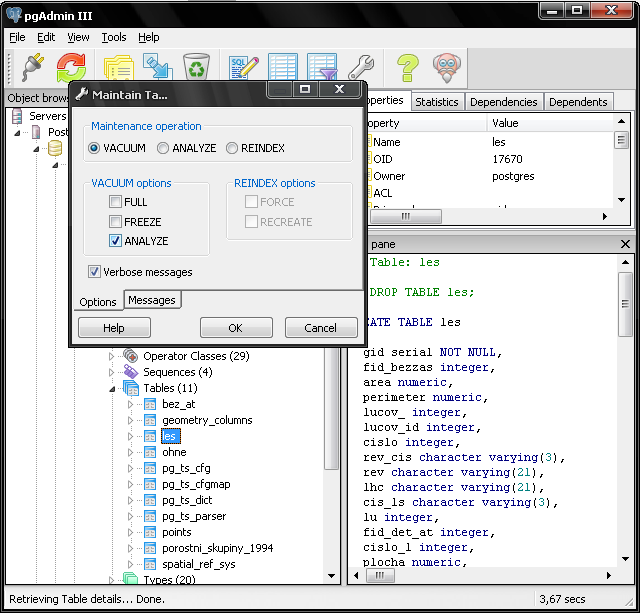
Task: Select the porostni_skupiny_1994 table
Action: pos(218,548)
